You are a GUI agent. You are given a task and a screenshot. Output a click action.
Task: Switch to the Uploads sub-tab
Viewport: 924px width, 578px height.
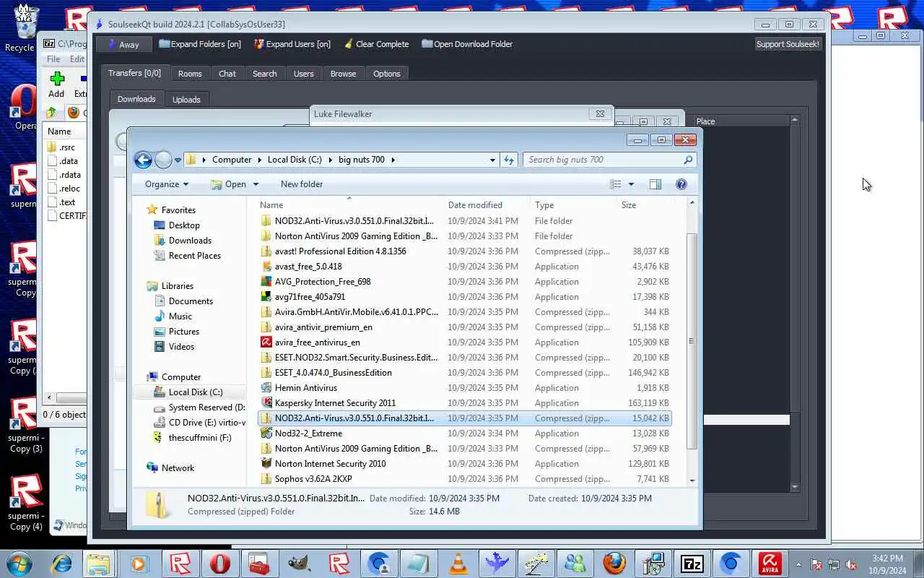tap(186, 100)
